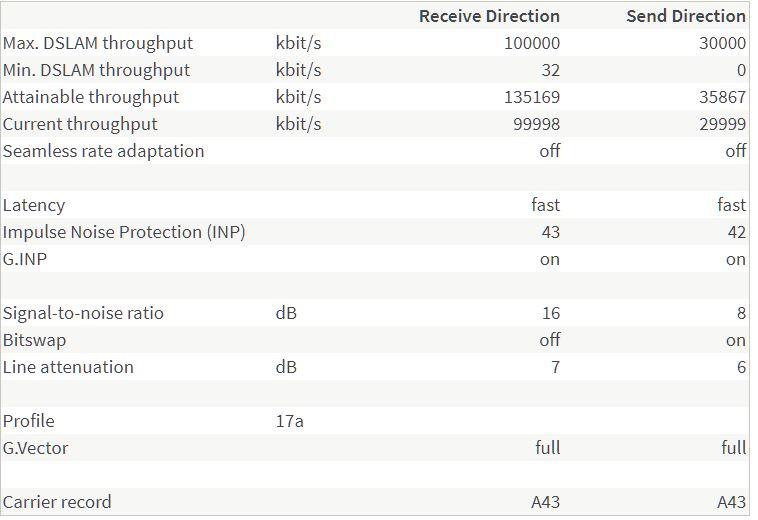Select the Signal-to-noise receive value 16

point(550,313)
